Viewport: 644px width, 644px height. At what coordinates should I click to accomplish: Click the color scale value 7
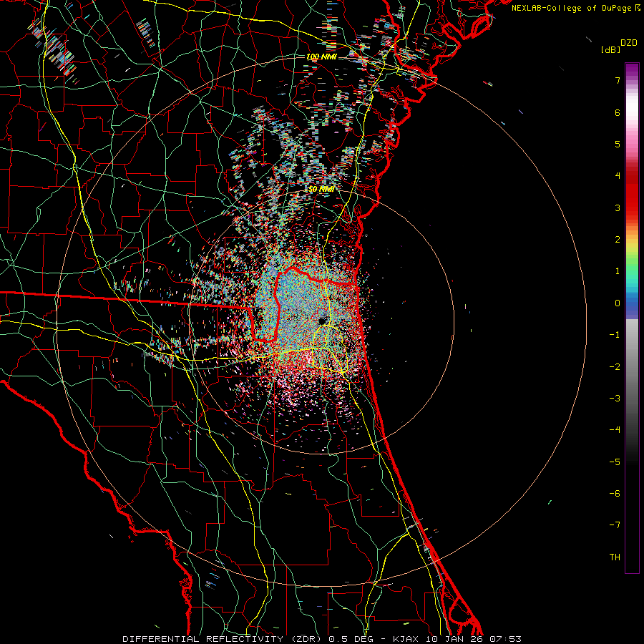pos(618,80)
